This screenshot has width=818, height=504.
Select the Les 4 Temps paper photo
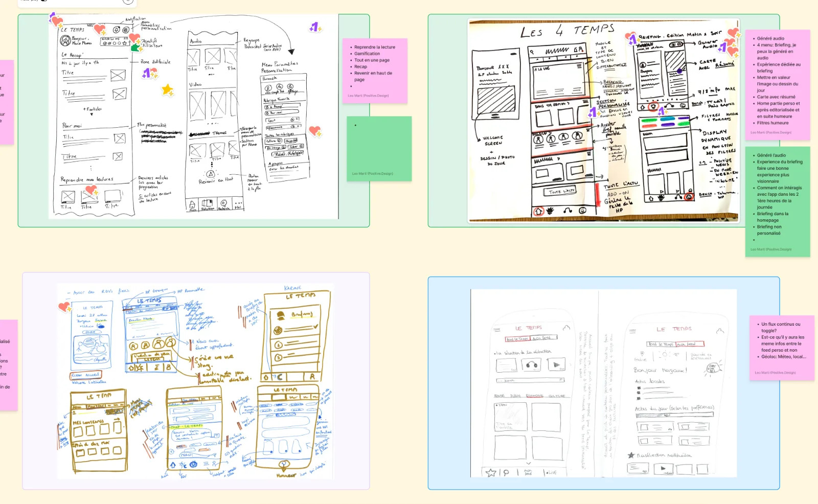pyautogui.click(x=604, y=121)
